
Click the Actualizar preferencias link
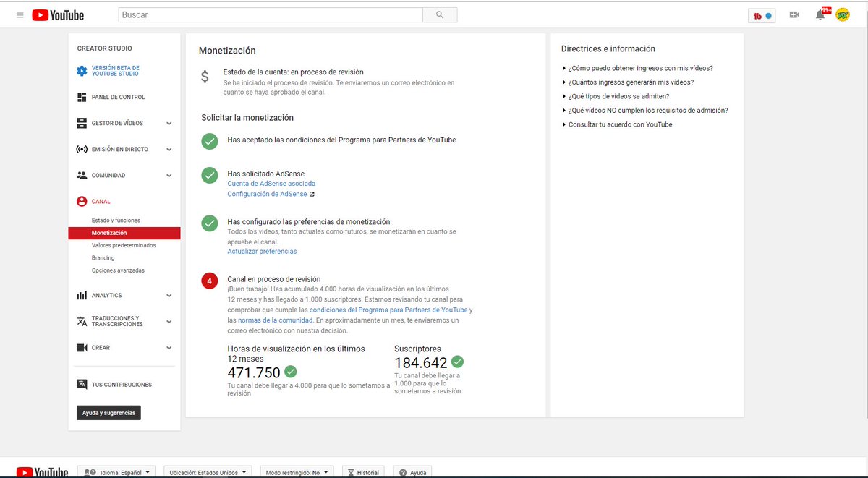pyautogui.click(x=262, y=252)
